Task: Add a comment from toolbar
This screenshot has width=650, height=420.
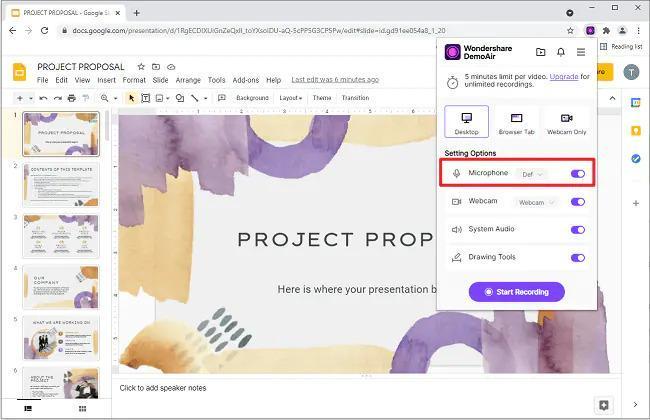Action: click(222, 98)
